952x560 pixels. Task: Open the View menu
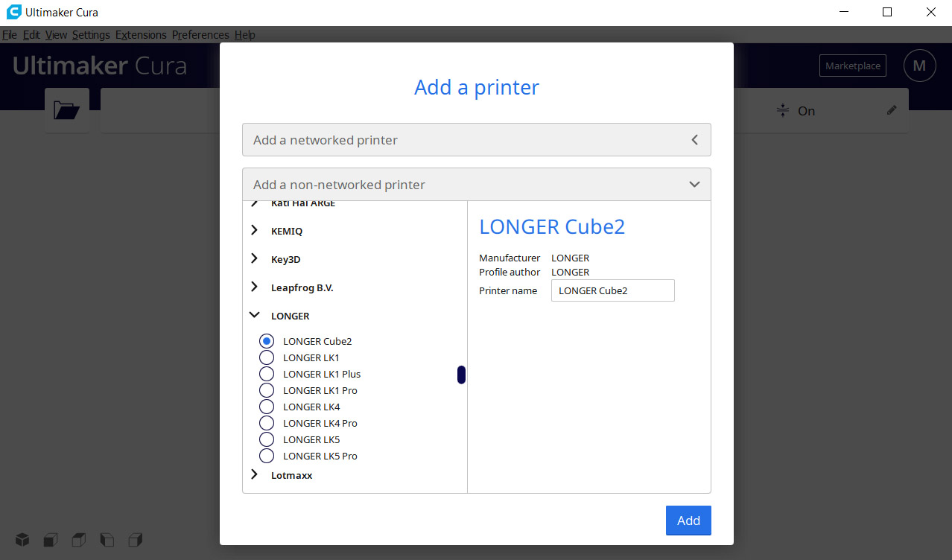pos(56,35)
